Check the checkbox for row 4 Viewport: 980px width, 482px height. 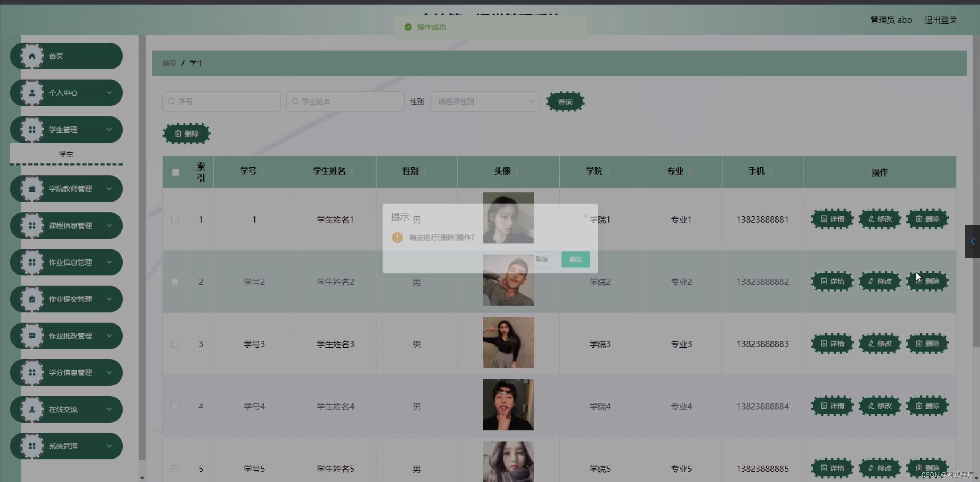175,406
